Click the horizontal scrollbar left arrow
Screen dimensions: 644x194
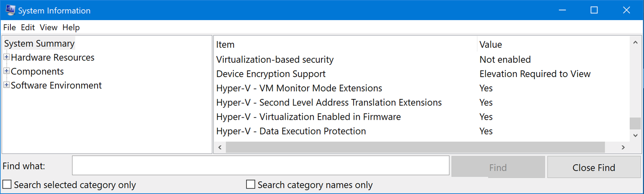[220, 147]
